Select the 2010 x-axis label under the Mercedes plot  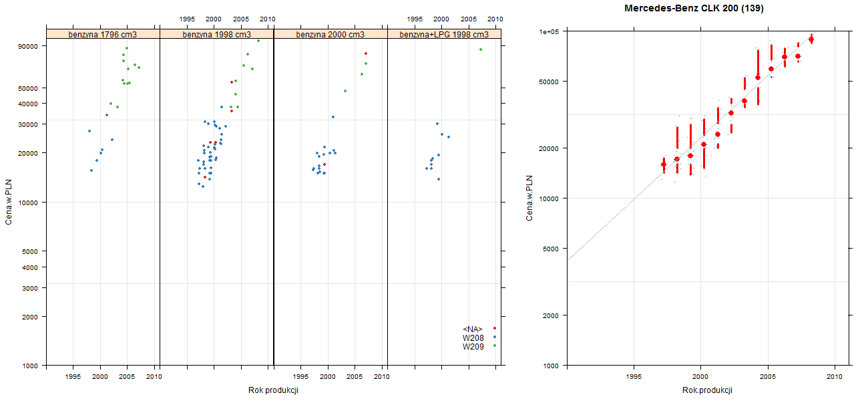(x=835, y=377)
